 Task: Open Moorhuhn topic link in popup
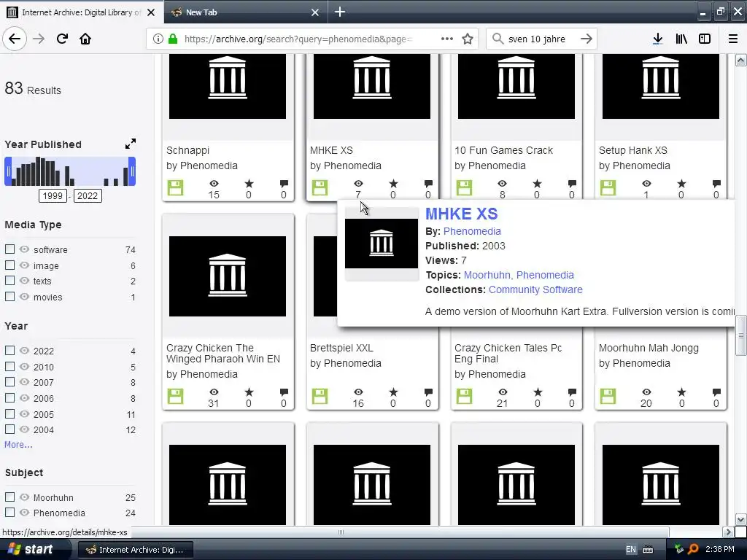coord(487,275)
